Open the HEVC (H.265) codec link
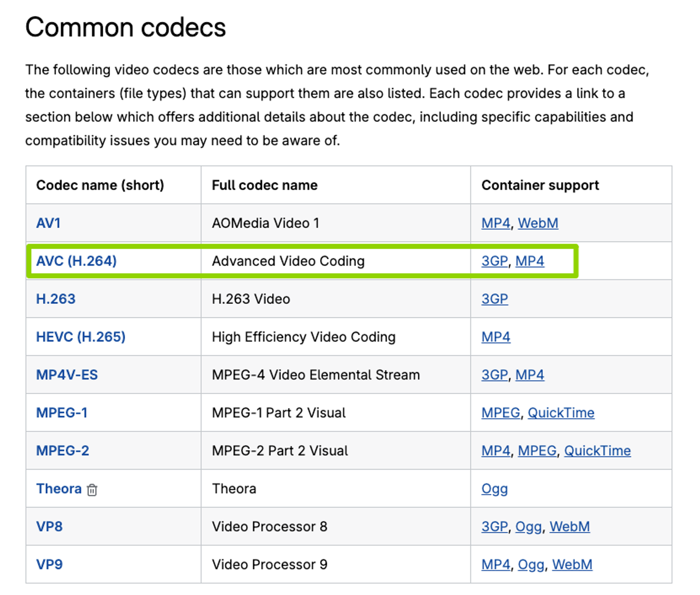 [x=81, y=337]
